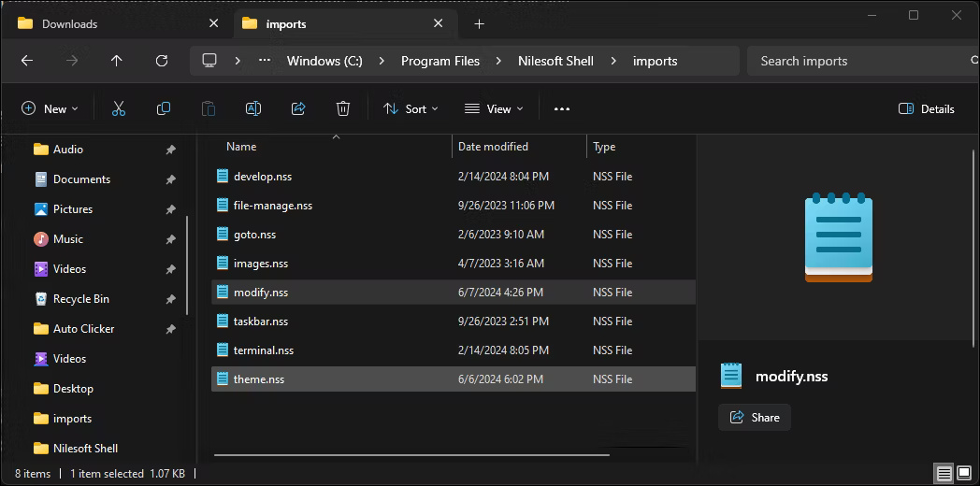Expand chevron after Windows (C:)

click(x=382, y=61)
